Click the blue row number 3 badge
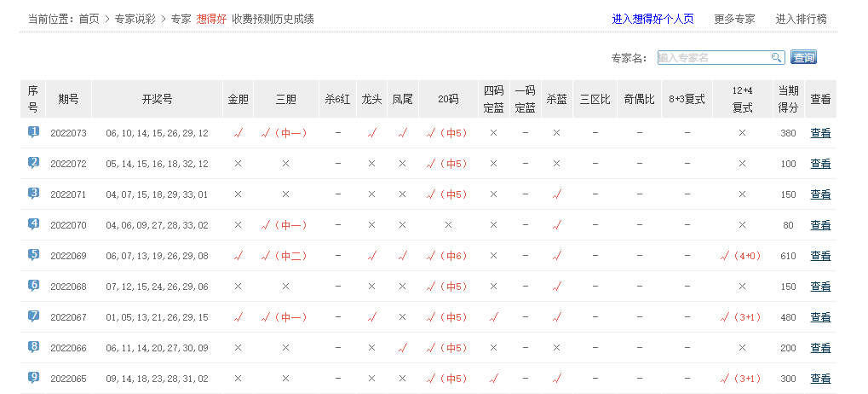 click(x=33, y=194)
